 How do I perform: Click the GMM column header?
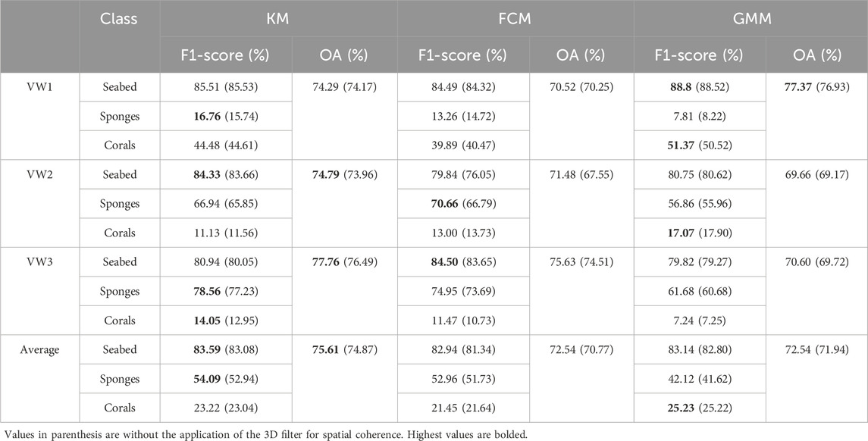pos(751,17)
